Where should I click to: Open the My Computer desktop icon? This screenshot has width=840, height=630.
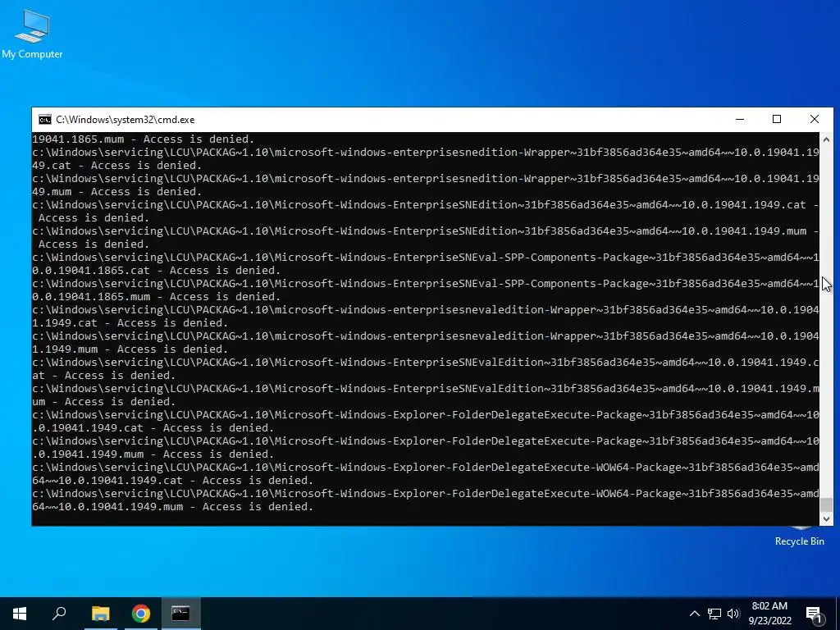tap(32, 34)
